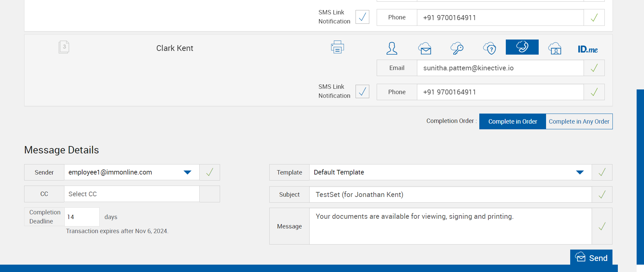The image size is (644, 272).
Task: Select Complete in Order option
Action: 513,121
